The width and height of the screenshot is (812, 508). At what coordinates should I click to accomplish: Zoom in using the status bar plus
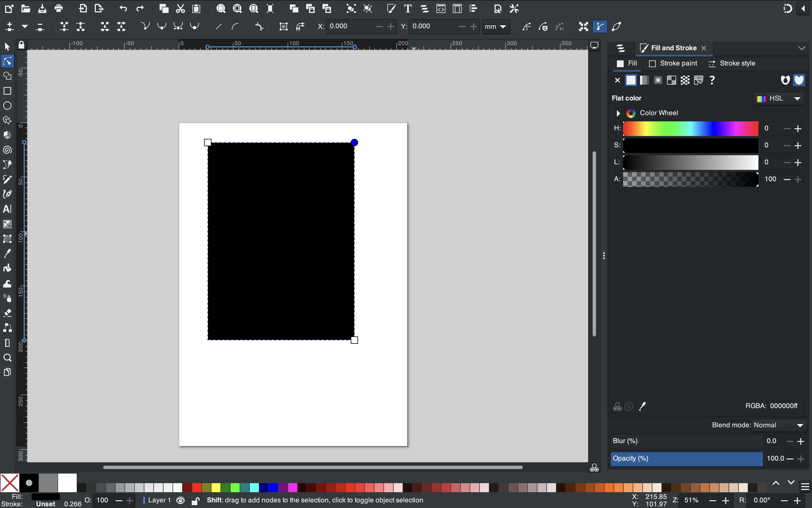click(x=725, y=501)
